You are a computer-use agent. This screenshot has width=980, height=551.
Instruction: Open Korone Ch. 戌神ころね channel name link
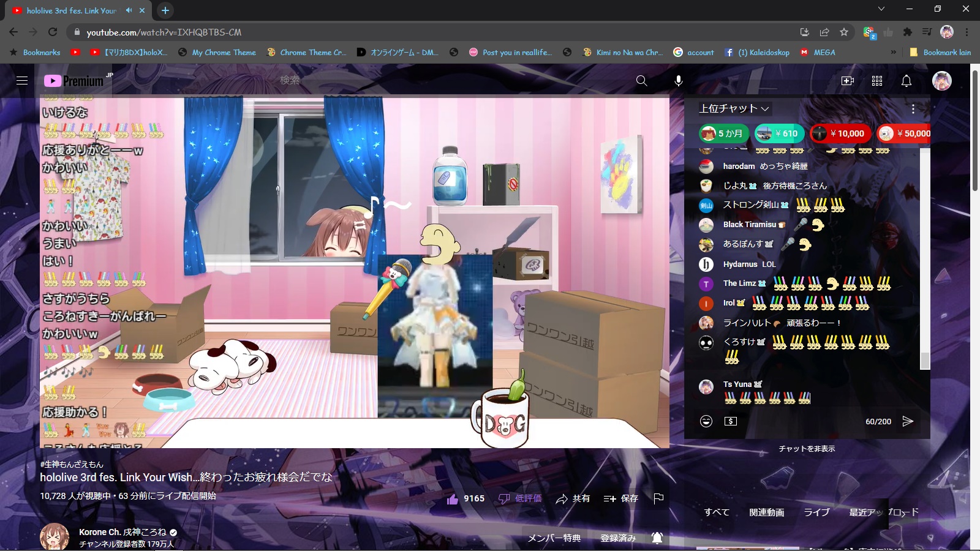click(123, 532)
